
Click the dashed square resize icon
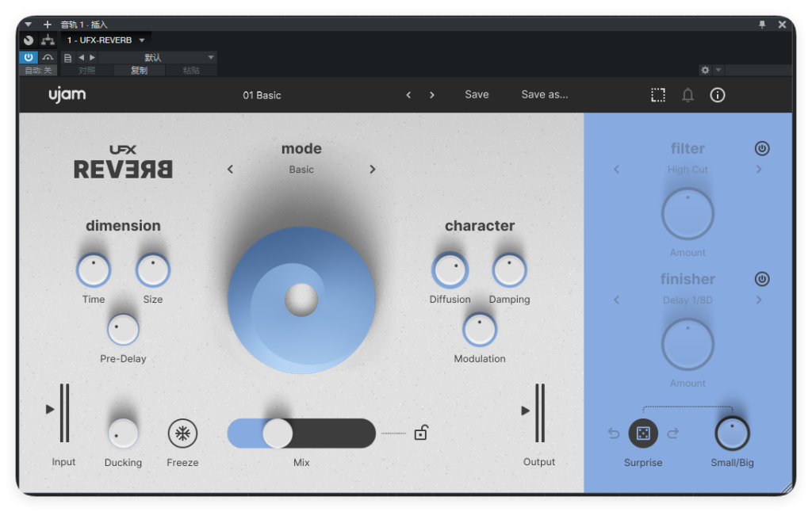pos(657,95)
